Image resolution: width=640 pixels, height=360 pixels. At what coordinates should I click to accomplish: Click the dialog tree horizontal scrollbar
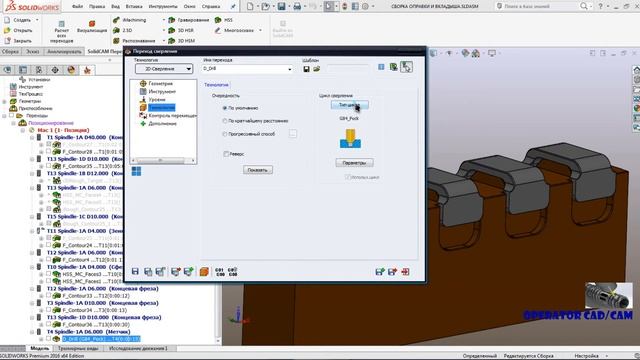pos(163,160)
